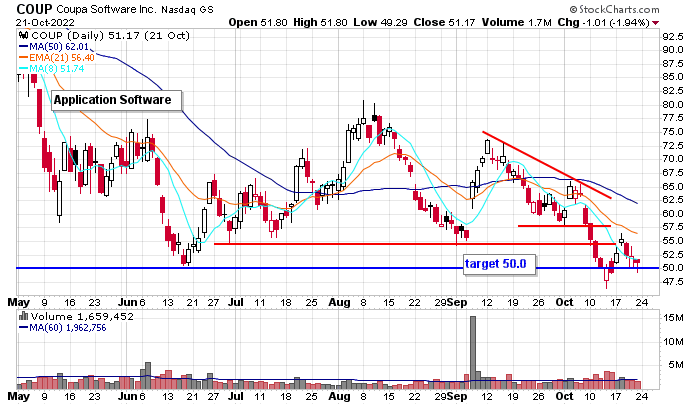Click the 5M volume axis label

676,365
